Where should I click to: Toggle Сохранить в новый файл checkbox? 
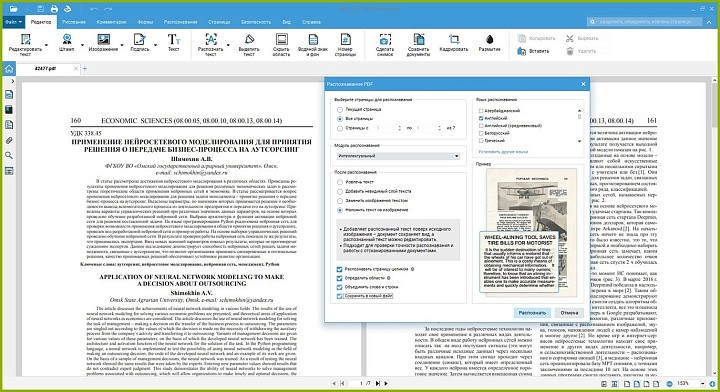click(339, 297)
